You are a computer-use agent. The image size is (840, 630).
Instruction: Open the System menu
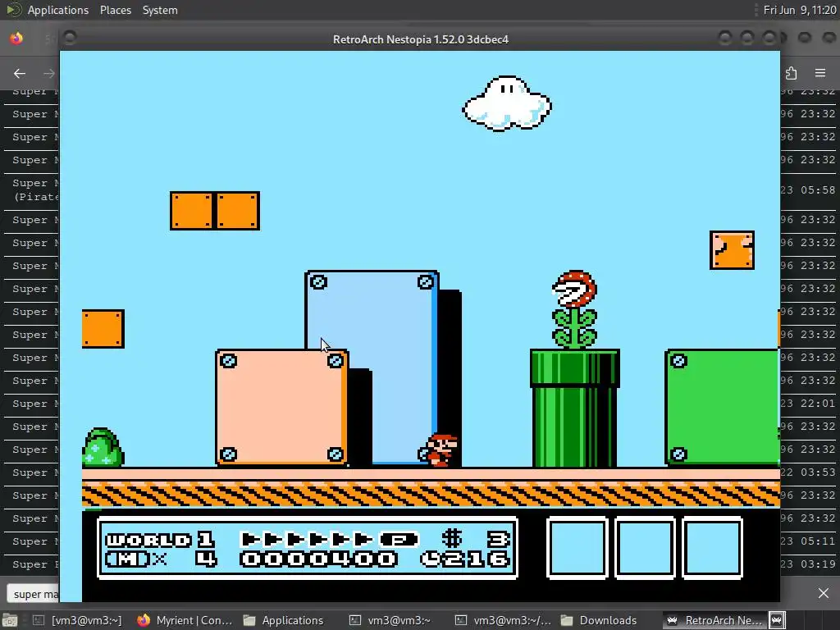tap(160, 10)
